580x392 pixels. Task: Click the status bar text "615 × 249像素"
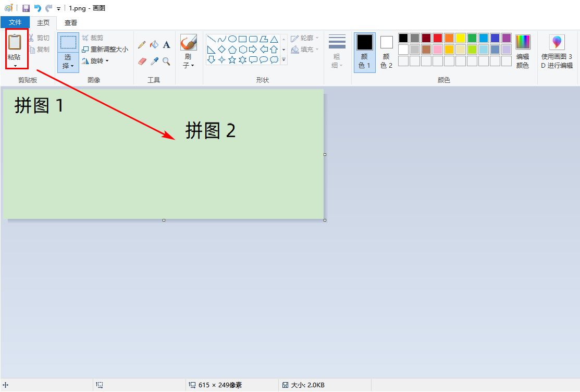220,385
